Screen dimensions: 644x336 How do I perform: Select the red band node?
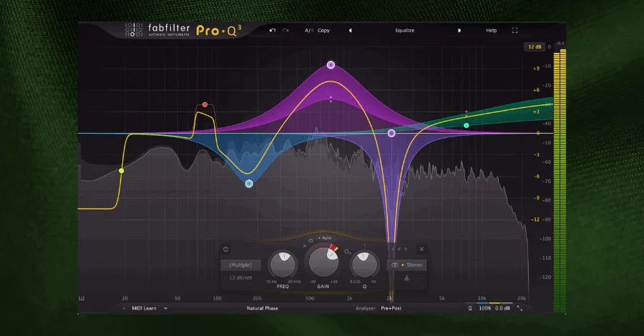(205, 104)
